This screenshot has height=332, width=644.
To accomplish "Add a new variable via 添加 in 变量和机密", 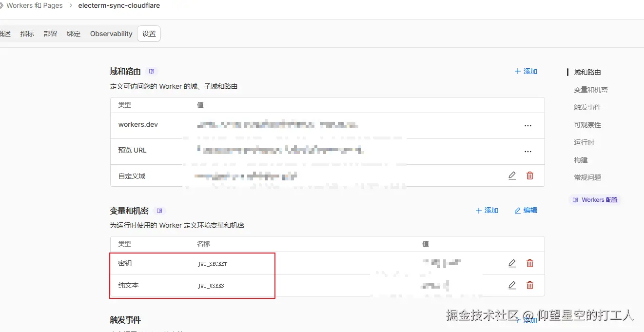I will (x=487, y=210).
